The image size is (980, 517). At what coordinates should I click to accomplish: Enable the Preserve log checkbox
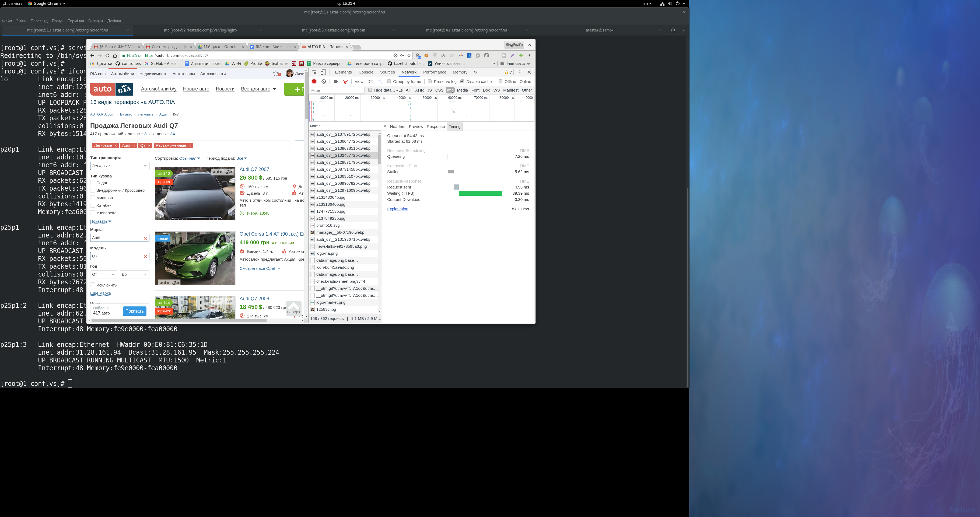click(429, 81)
